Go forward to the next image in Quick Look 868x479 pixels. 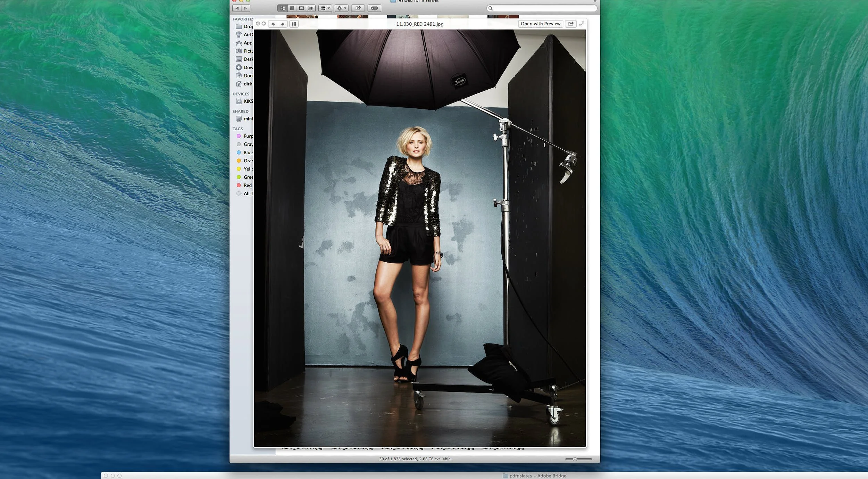click(x=283, y=24)
